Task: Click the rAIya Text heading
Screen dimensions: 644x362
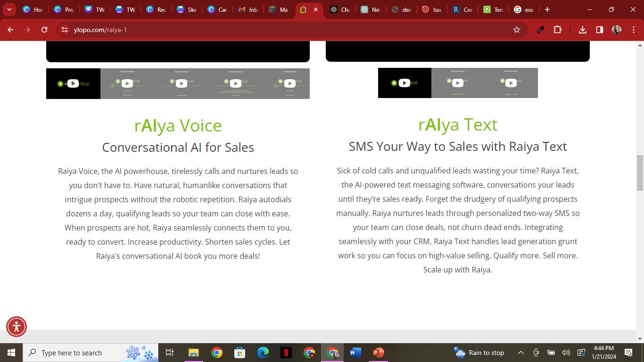Action: [x=458, y=124]
